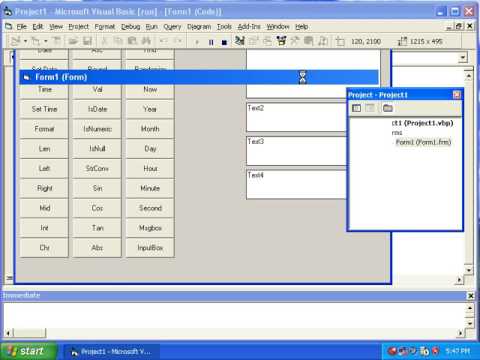The image size is (480, 360).
Task: Click the IsNull button
Action: click(97, 149)
